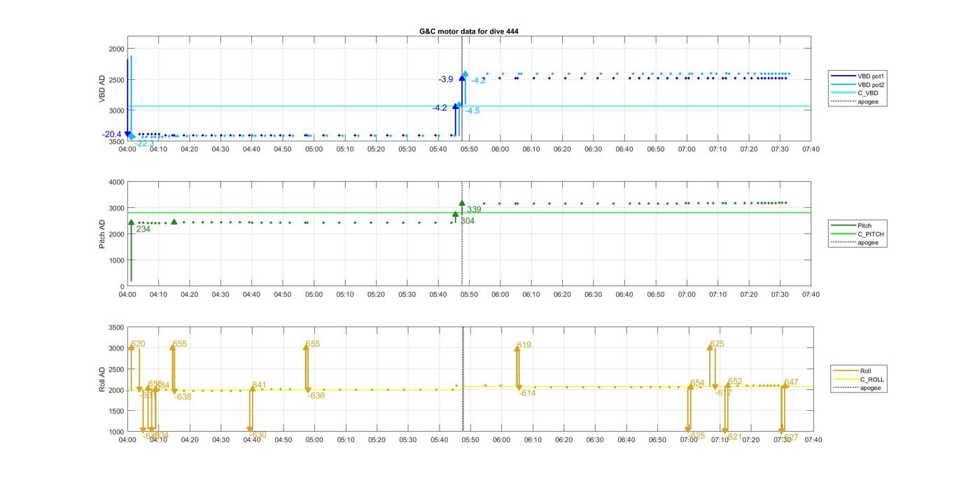Click the "1500" tick on Roll AD axis
Screen dimensions: 980x485
click(116, 411)
